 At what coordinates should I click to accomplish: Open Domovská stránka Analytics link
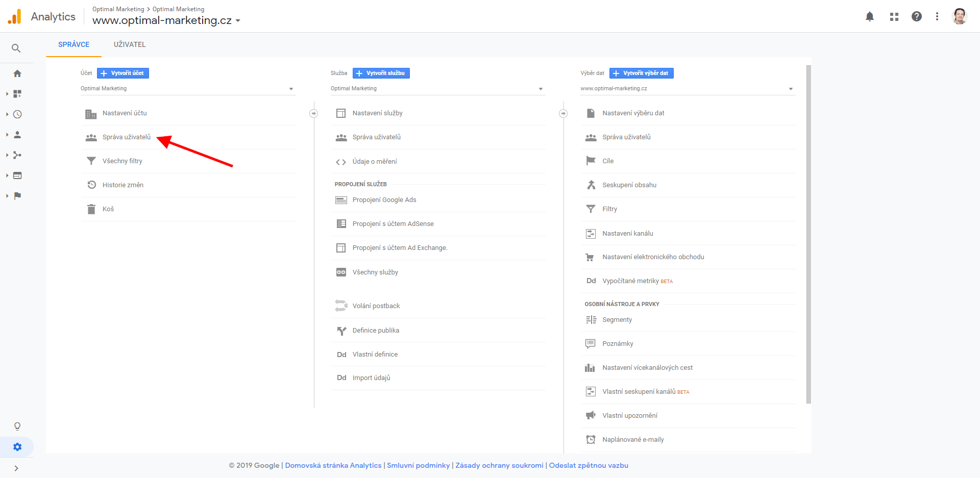(x=333, y=465)
